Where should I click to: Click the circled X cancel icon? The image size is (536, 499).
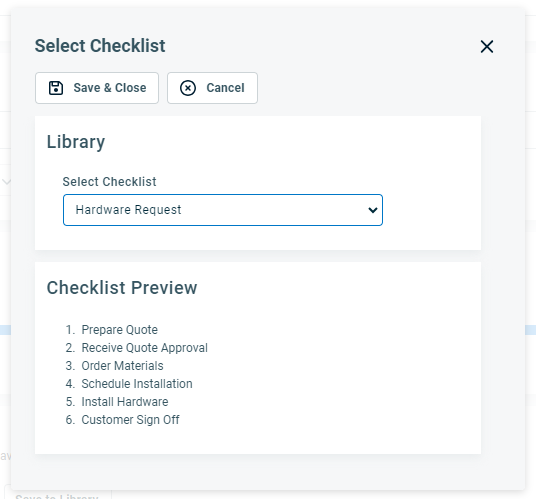coord(188,88)
